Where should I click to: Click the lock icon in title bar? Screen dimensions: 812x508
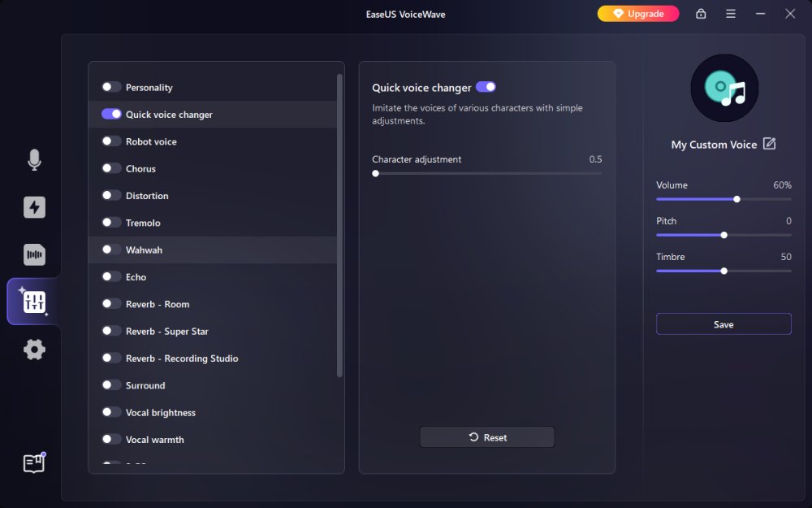(701, 14)
